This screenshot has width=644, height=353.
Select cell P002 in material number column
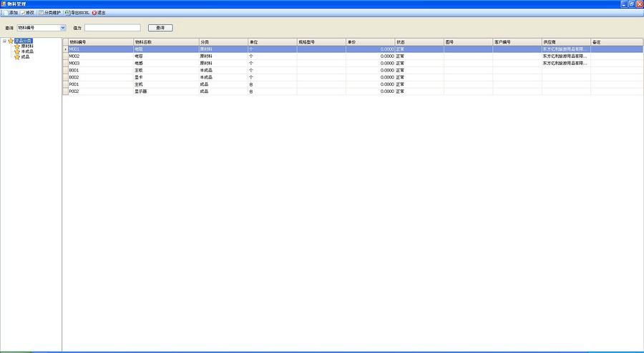101,91
